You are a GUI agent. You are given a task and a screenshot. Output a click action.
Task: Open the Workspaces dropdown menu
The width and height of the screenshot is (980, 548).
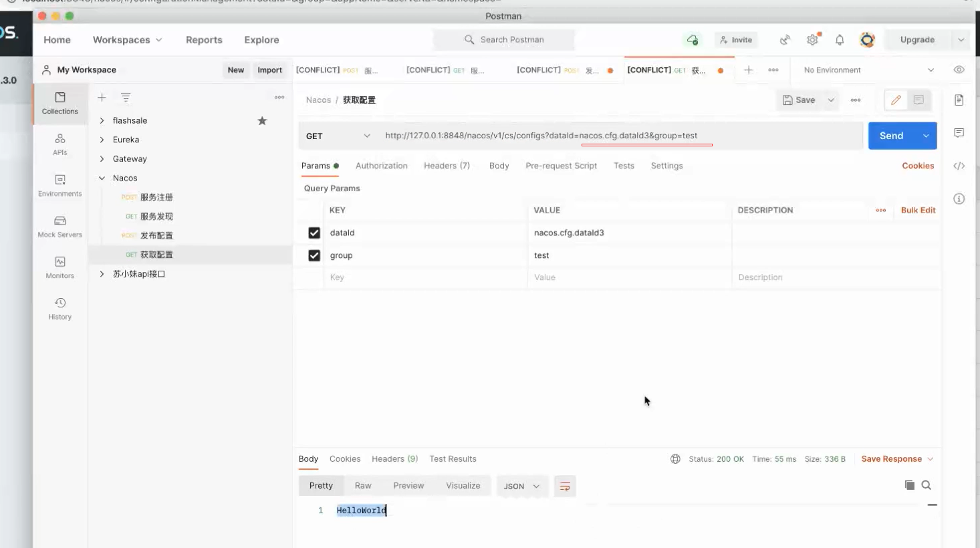pyautogui.click(x=127, y=40)
